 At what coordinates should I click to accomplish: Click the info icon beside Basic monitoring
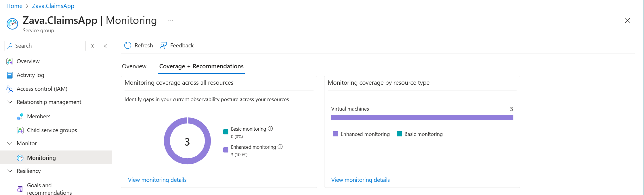[x=270, y=129]
